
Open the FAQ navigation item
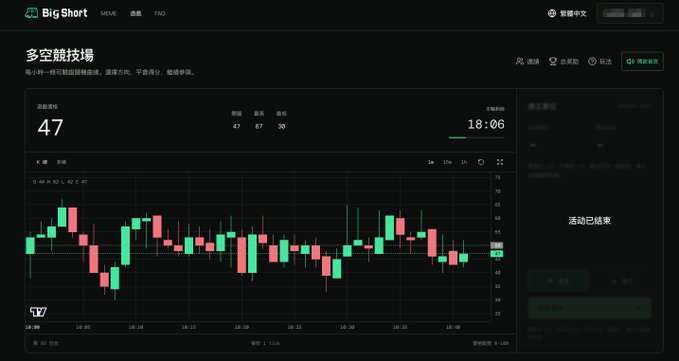160,13
